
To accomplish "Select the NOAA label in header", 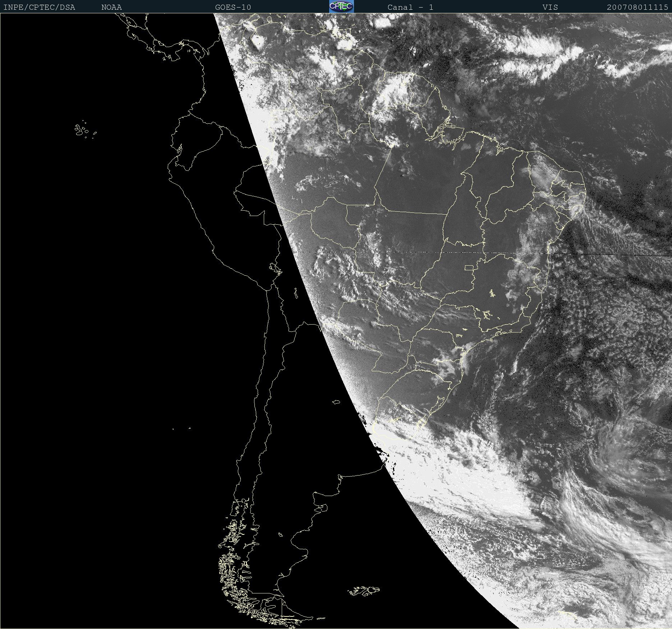I will tap(111, 7).
